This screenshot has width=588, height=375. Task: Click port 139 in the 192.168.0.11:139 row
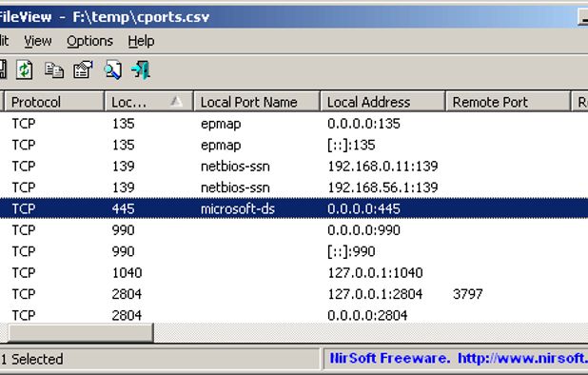point(123,167)
